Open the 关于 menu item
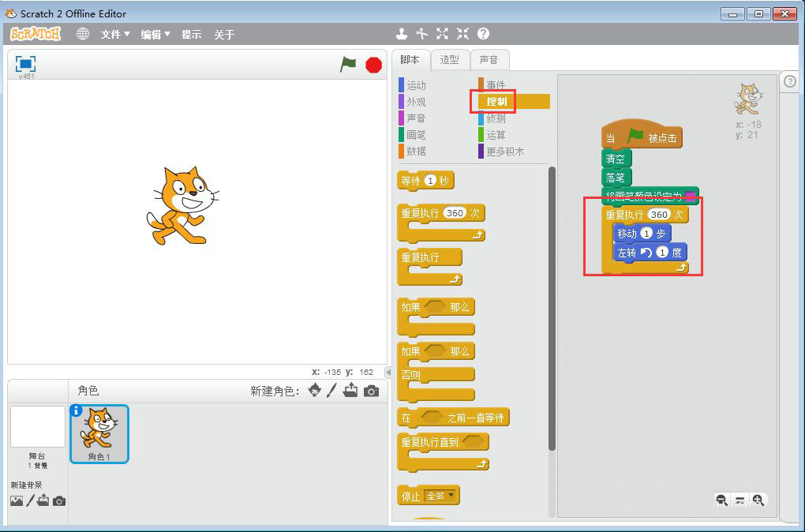This screenshot has width=805, height=532. coord(224,35)
